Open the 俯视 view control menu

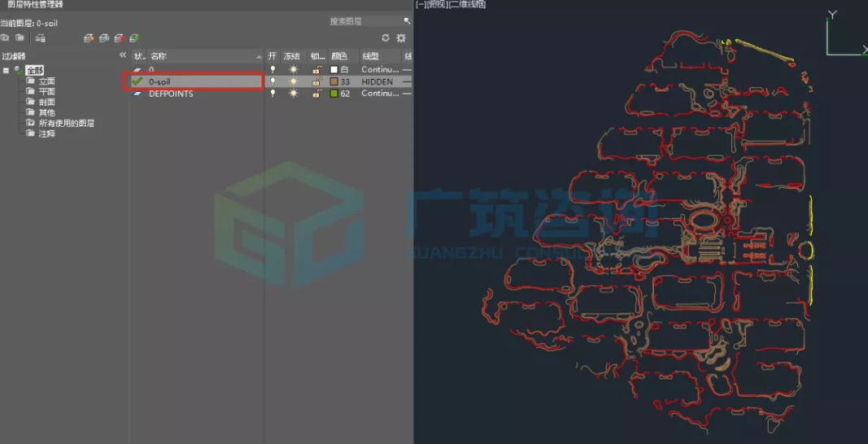coord(437,4)
